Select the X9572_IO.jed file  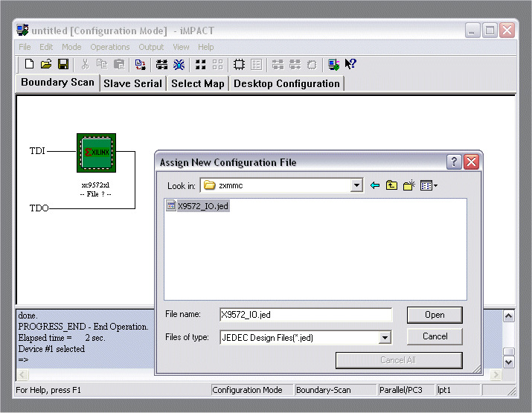pos(198,206)
